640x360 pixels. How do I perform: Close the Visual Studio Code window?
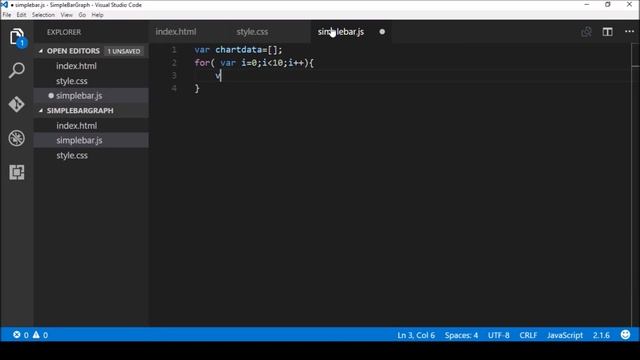pyautogui.click(x=629, y=4)
